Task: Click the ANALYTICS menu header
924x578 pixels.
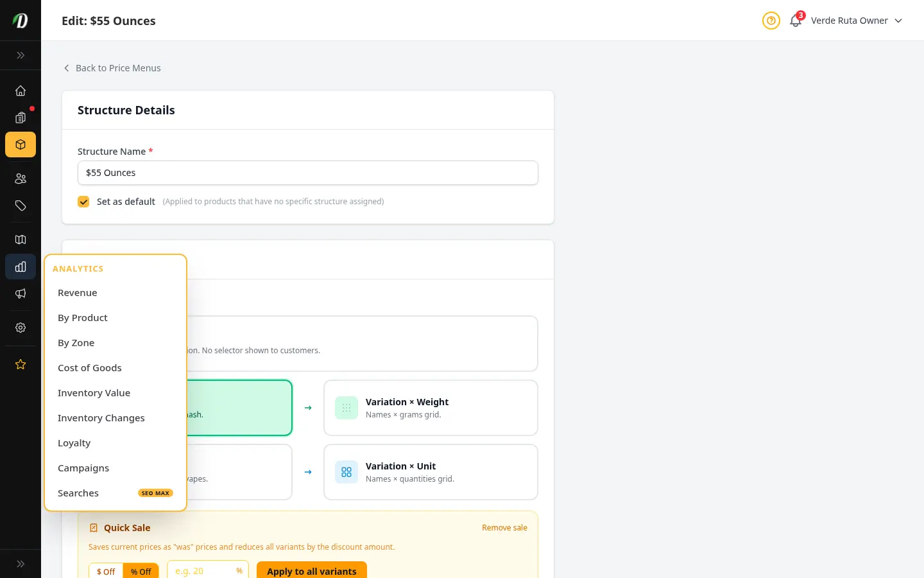Action: (x=78, y=268)
